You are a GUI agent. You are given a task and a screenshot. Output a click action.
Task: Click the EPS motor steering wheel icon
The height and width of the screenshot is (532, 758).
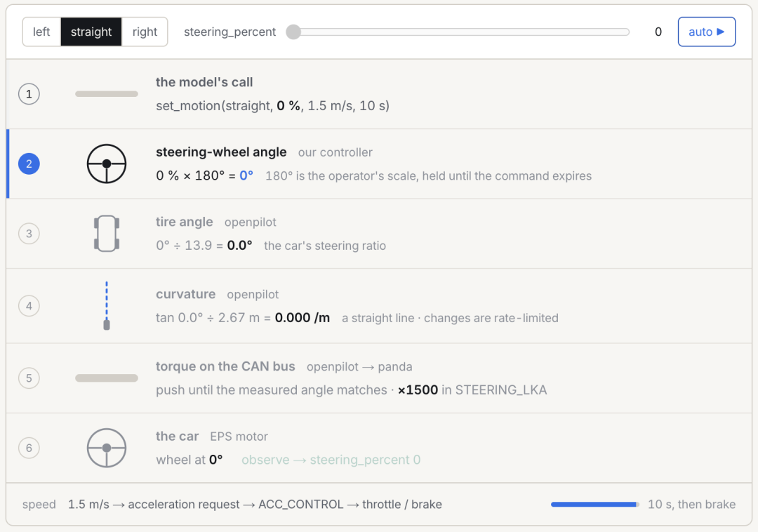107,448
